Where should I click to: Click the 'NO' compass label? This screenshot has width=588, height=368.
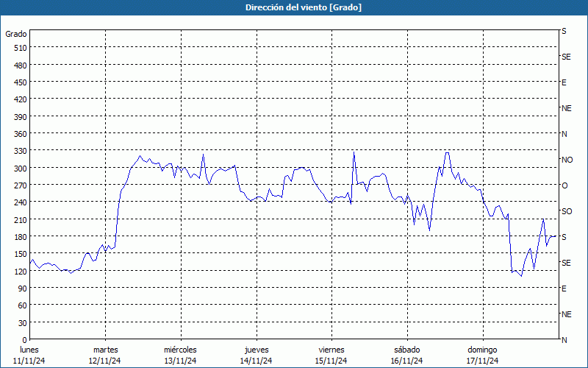pyautogui.click(x=567, y=160)
